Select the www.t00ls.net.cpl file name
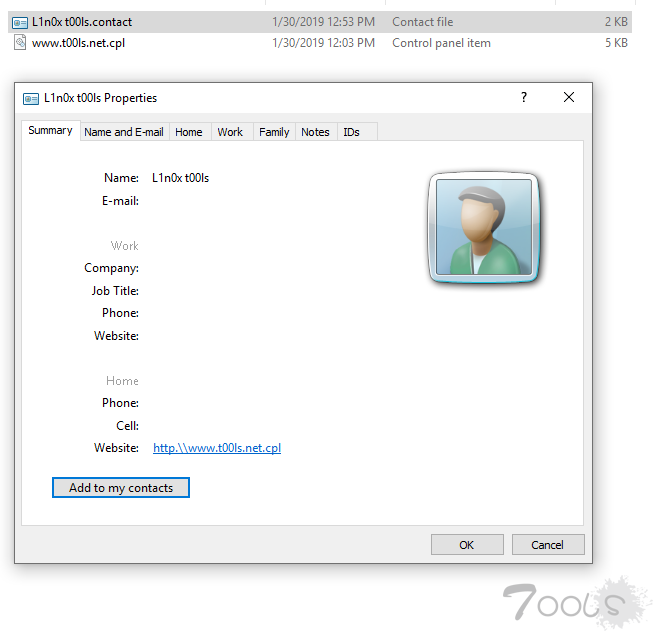Viewport: 658px width, 636px height. pos(78,43)
